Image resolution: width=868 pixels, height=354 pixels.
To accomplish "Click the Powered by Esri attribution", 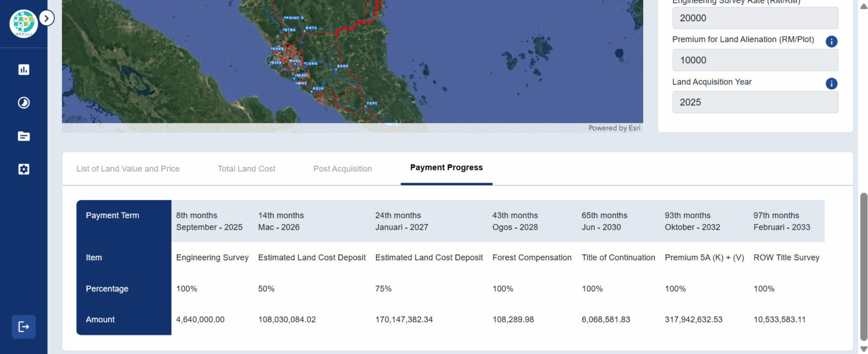I will pyautogui.click(x=614, y=128).
